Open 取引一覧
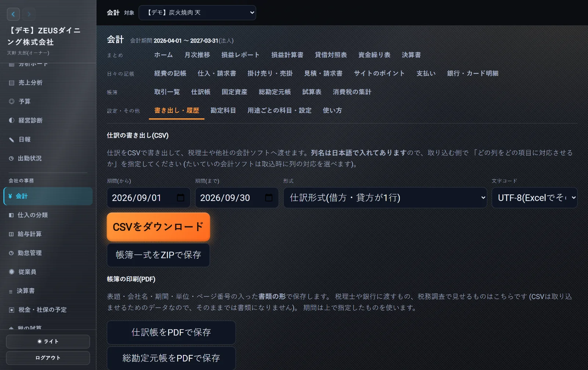Viewport: 588px width, 370px height. tap(167, 92)
